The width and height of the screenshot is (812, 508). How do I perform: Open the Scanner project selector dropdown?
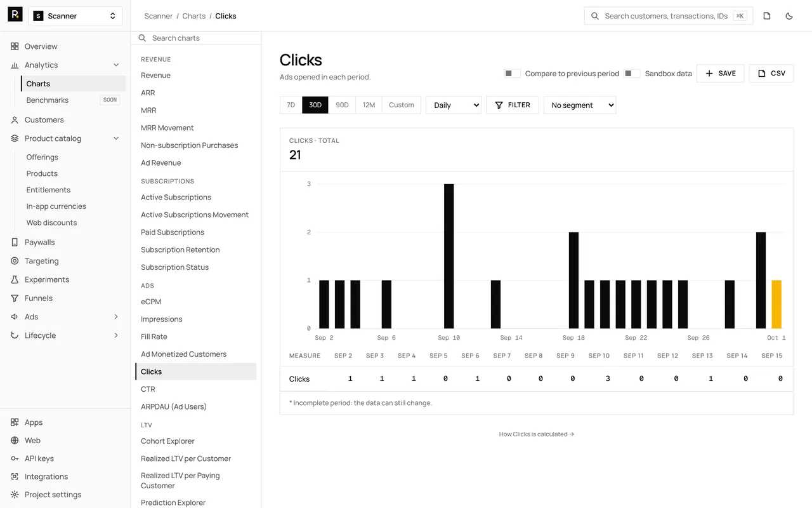pos(75,16)
